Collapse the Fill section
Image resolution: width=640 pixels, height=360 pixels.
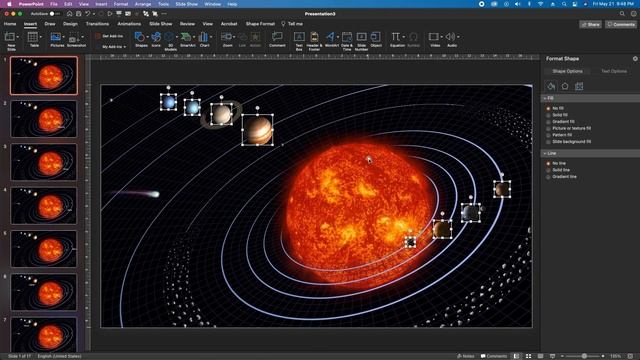point(545,98)
